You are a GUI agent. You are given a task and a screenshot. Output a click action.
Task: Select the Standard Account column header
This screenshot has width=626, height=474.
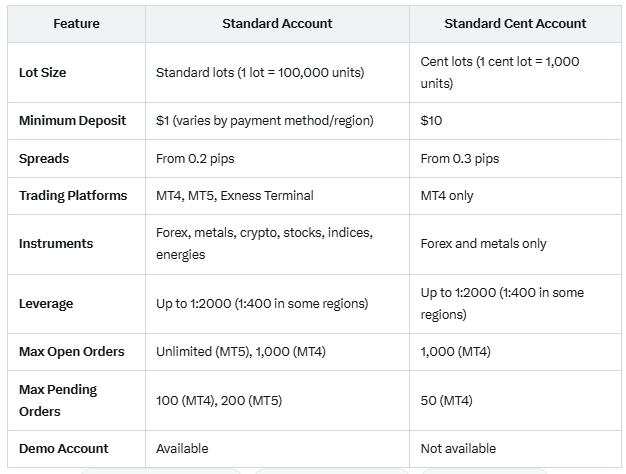coord(277,24)
